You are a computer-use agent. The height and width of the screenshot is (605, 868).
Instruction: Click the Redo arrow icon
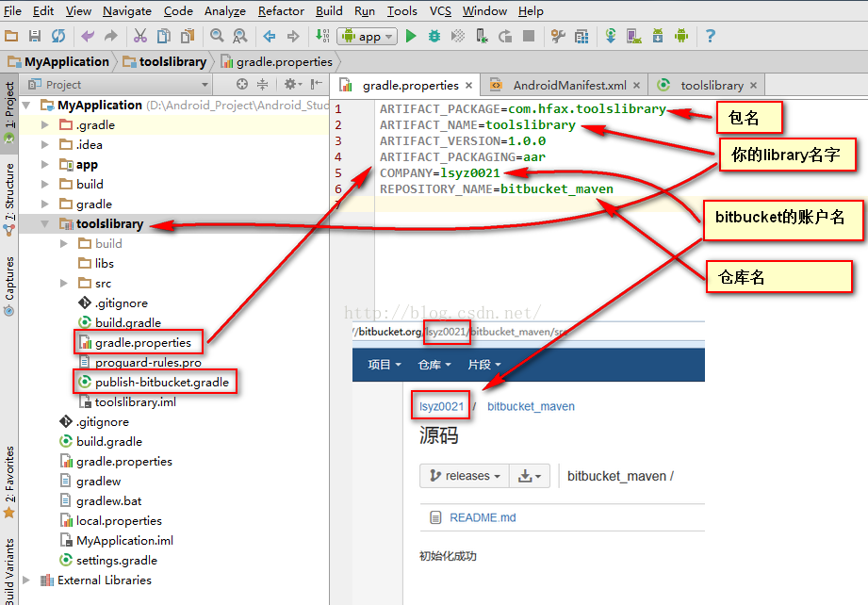pyautogui.click(x=111, y=37)
